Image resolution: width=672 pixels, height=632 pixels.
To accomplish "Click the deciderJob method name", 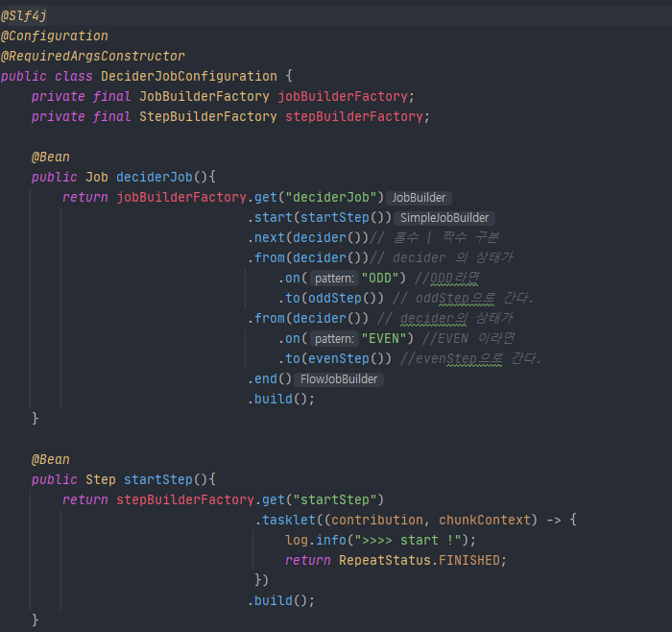I will click(x=155, y=177).
